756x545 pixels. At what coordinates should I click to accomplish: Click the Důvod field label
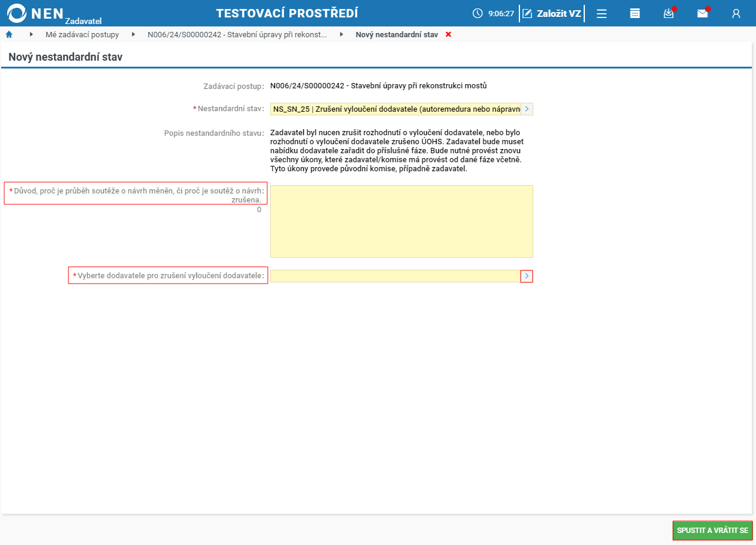click(x=136, y=195)
